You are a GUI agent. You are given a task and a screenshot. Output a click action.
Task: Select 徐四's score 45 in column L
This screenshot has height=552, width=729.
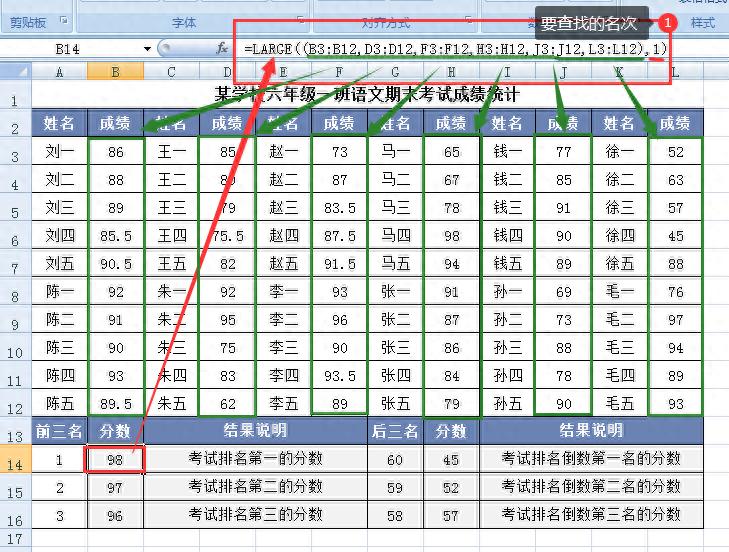tap(675, 236)
